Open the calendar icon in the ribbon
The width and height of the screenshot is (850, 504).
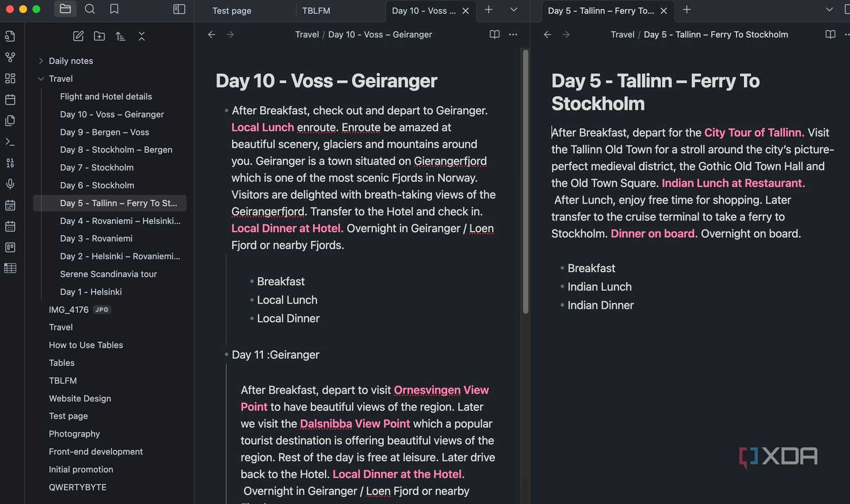pyautogui.click(x=10, y=99)
